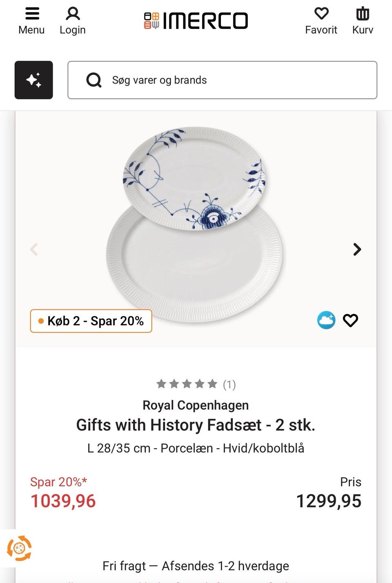Click the five-star rating reviews
Screen dimensions: 392x583
pyautogui.click(x=187, y=384)
